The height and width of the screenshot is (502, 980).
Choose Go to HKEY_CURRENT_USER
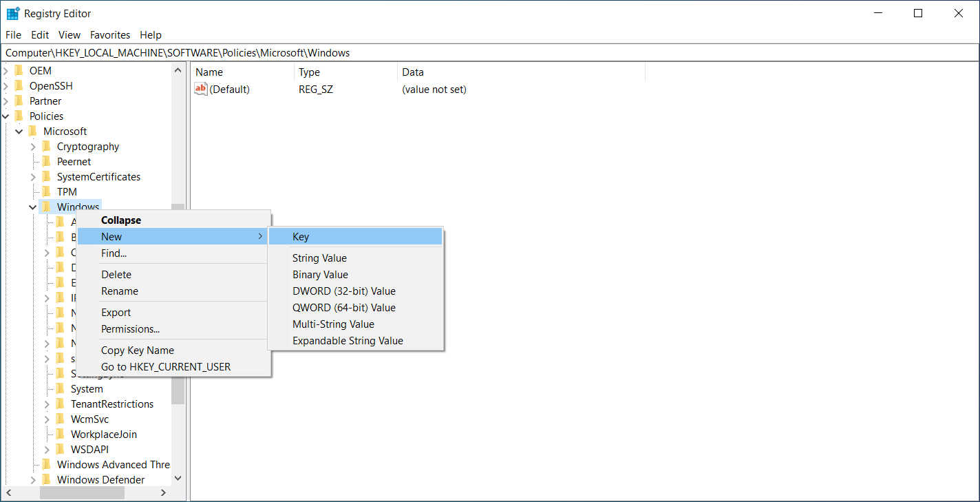[x=173, y=366]
